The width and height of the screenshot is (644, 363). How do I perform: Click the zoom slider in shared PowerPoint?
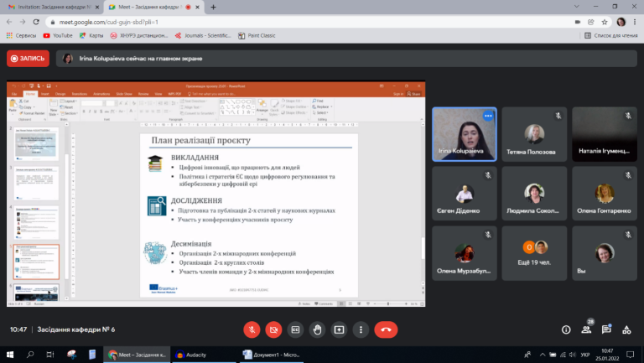coord(388,303)
